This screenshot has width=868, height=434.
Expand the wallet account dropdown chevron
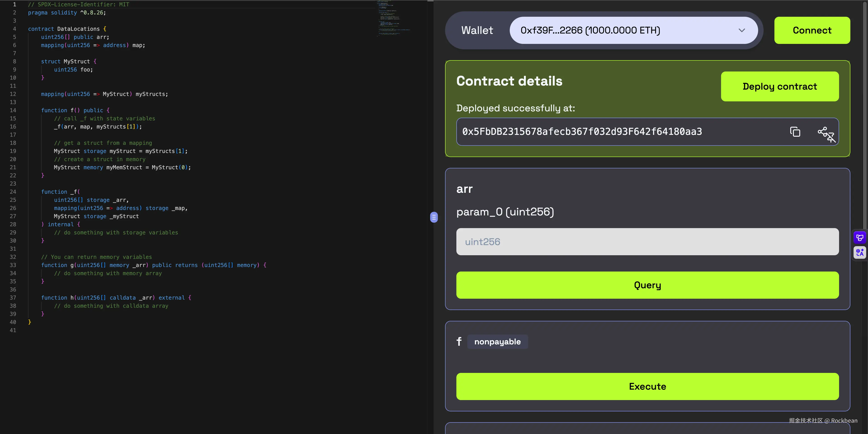pyautogui.click(x=741, y=30)
